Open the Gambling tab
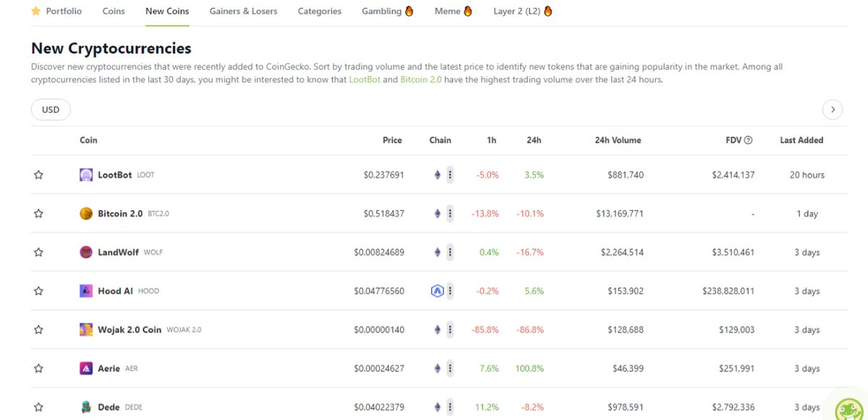Viewport: 868px width, 420px height. point(388,11)
